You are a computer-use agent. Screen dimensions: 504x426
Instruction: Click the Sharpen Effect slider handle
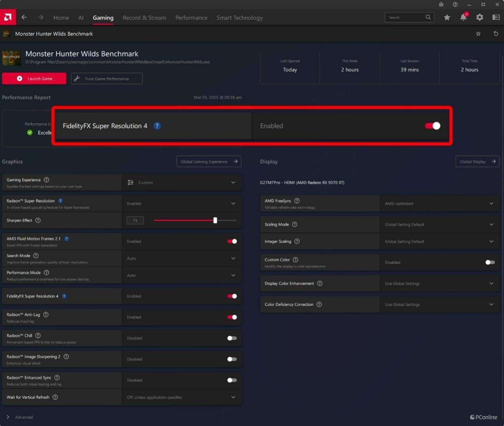point(215,220)
